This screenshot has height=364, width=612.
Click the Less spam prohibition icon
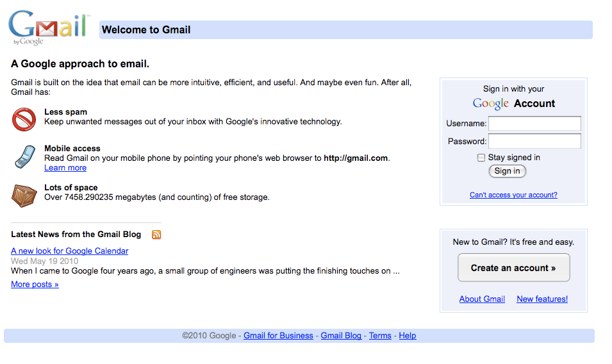tap(24, 119)
